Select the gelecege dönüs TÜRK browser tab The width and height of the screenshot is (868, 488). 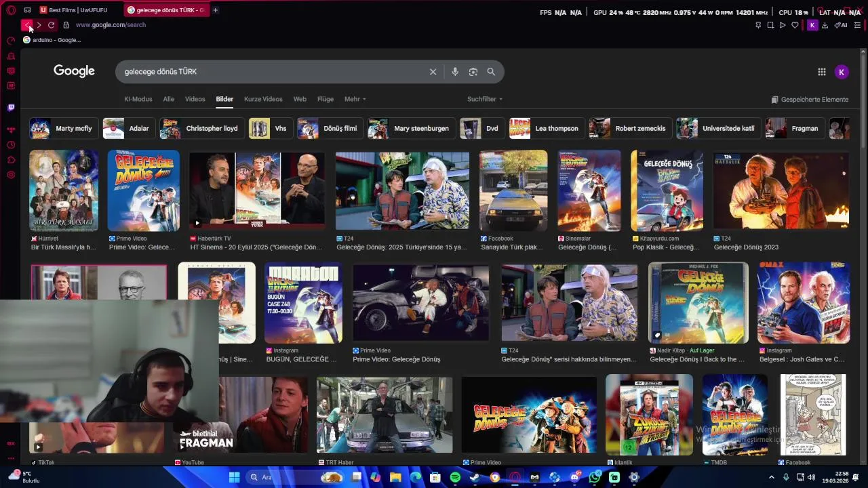pos(167,10)
